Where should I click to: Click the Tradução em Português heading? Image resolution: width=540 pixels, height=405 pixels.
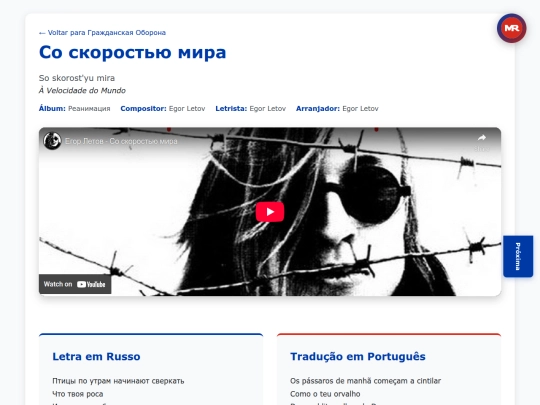(358, 356)
